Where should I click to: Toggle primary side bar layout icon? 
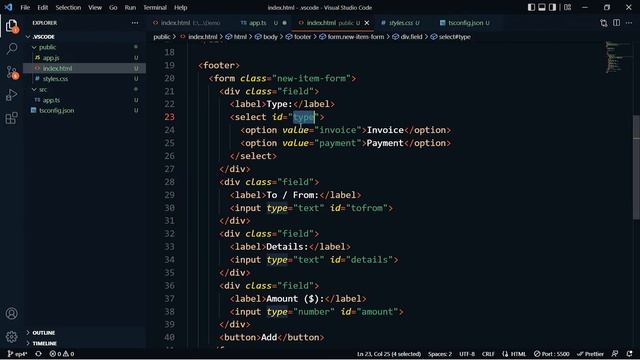click(x=531, y=7)
